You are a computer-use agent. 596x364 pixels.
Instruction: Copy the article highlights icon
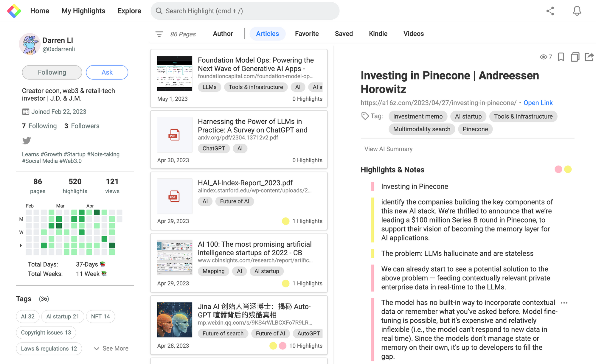pyautogui.click(x=575, y=57)
